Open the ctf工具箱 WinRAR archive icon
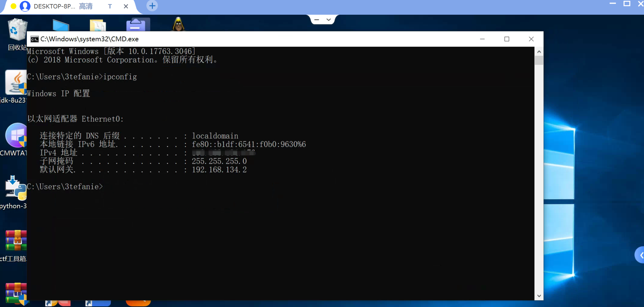 coord(16,241)
